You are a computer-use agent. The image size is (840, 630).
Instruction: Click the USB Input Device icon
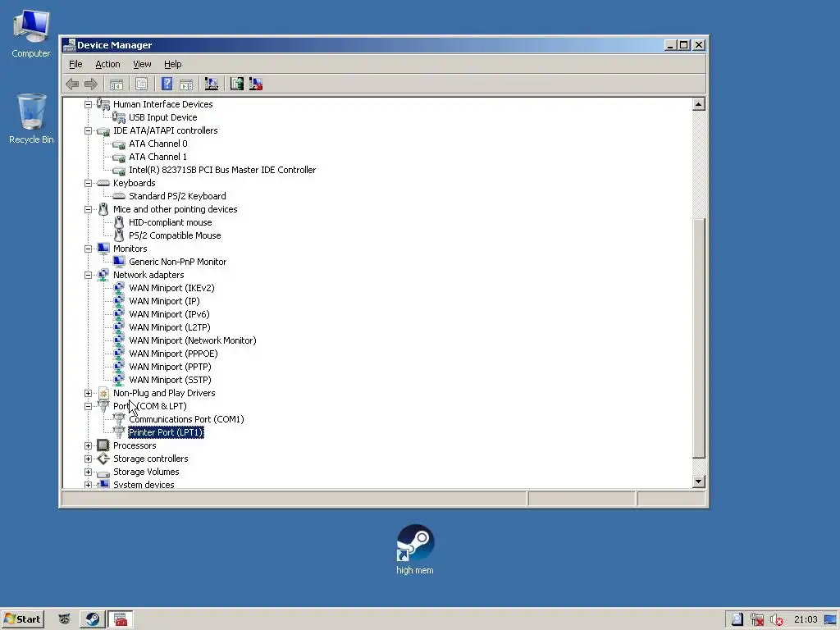click(119, 117)
